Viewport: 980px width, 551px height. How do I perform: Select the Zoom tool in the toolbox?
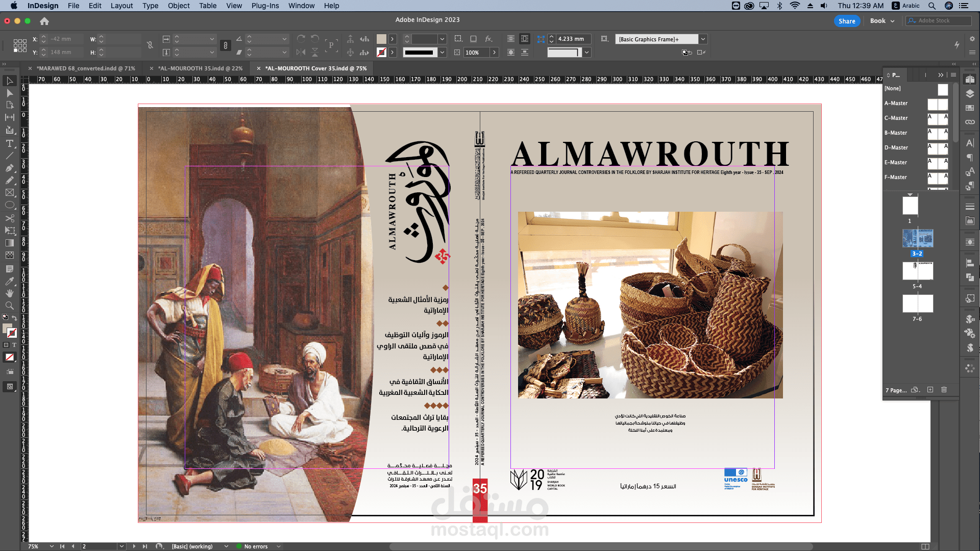10,306
